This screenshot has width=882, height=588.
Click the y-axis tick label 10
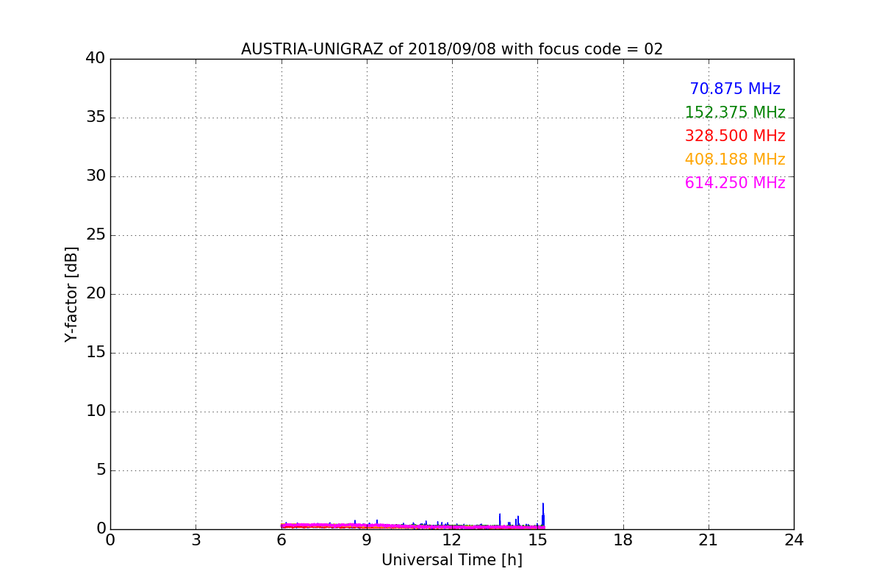point(96,412)
